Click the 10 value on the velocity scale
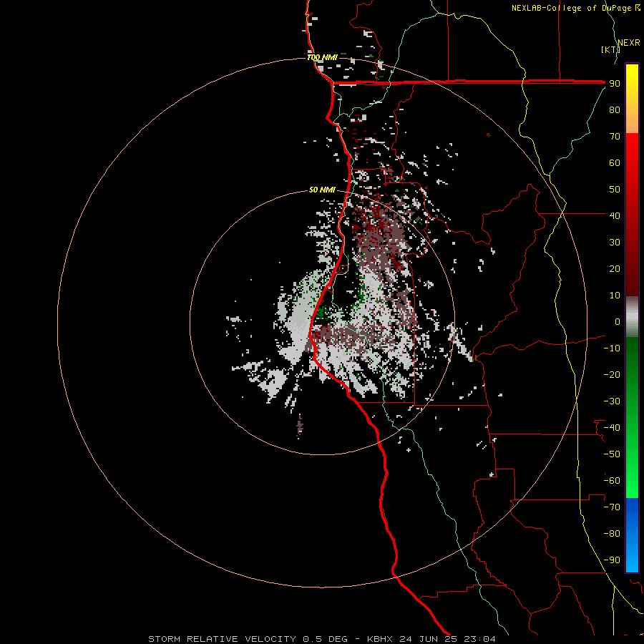Image resolution: width=644 pixels, height=644 pixels. click(615, 296)
